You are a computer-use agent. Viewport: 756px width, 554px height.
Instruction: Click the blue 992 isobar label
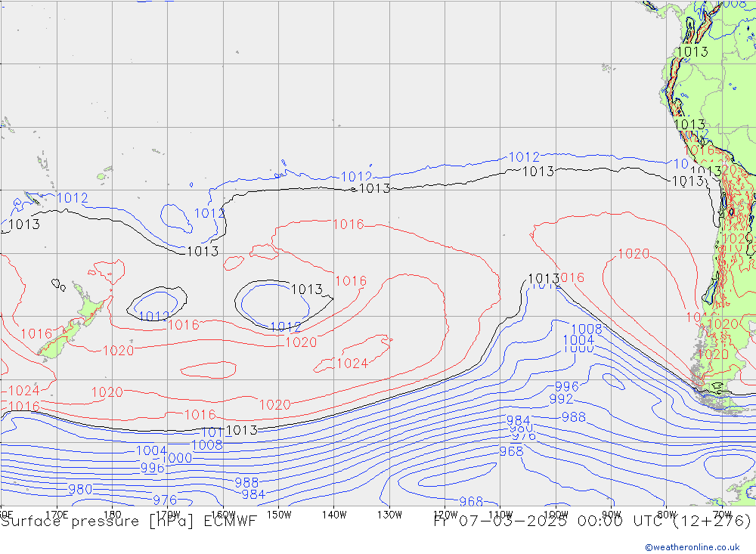point(561,399)
